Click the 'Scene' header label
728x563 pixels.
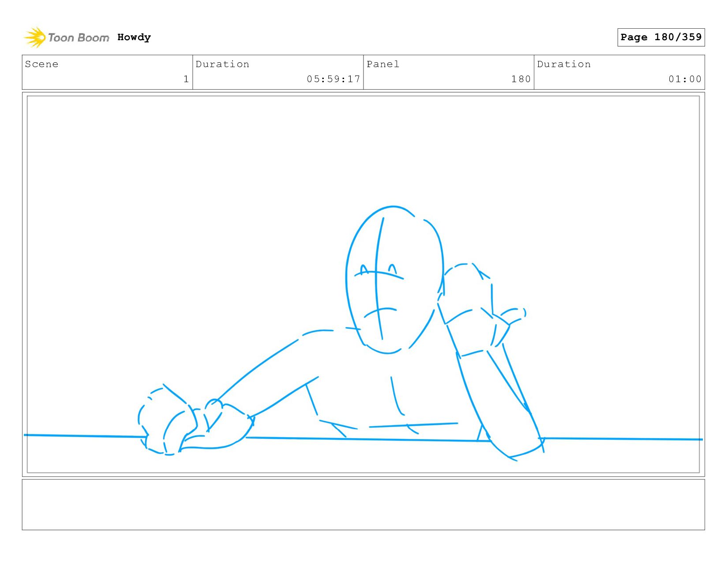point(41,64)
